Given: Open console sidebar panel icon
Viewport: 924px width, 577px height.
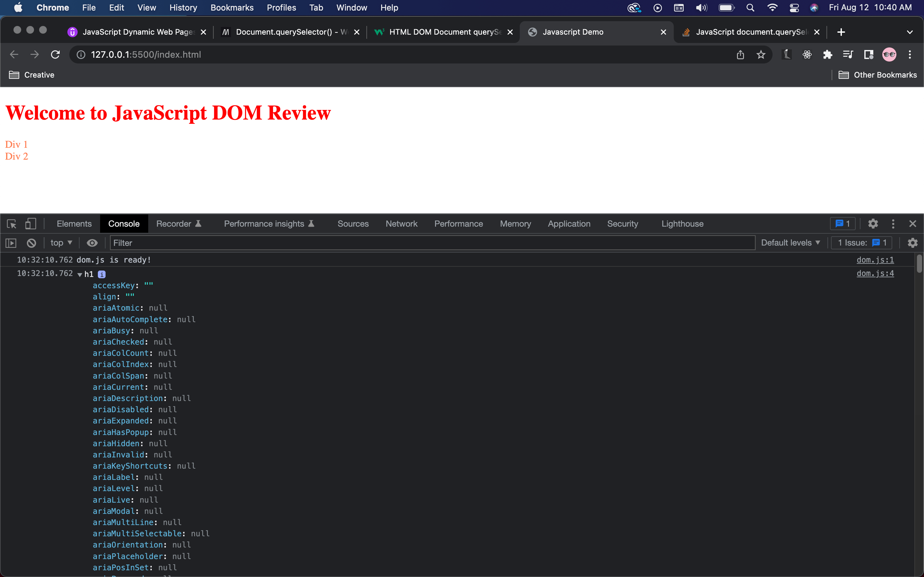Looking at the screenshot, I should 11,243.
